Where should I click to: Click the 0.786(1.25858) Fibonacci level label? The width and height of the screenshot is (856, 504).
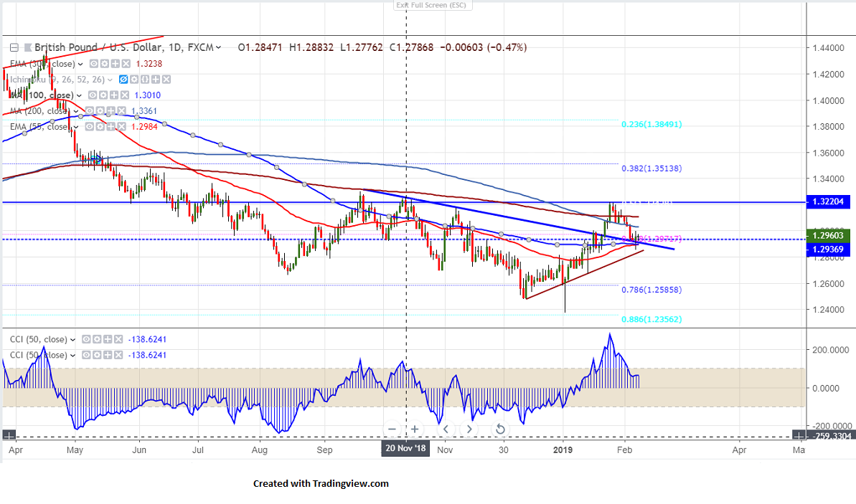point(652,290)
